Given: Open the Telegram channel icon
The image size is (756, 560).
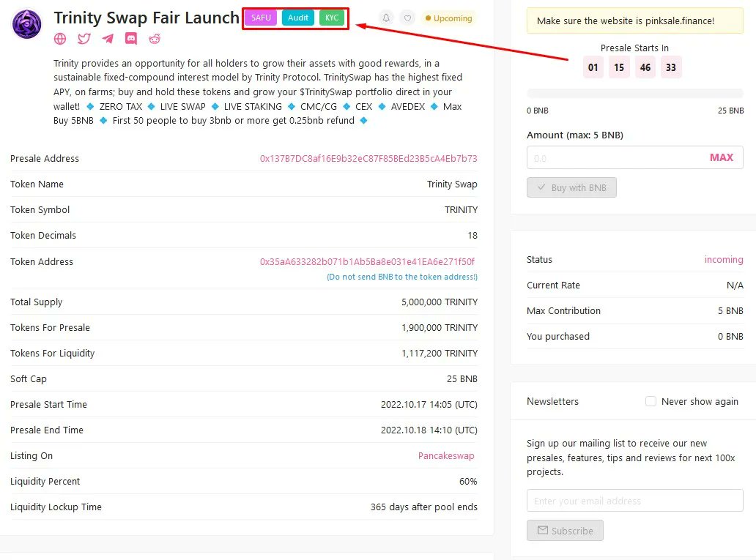Looking at the screenshot, I should pyautogui.click(x=108, y=39).
